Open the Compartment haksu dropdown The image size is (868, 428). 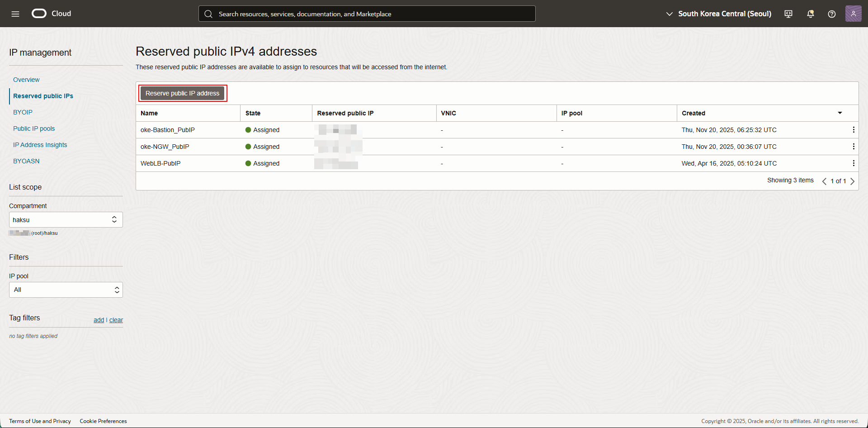(x=66, y=220)
